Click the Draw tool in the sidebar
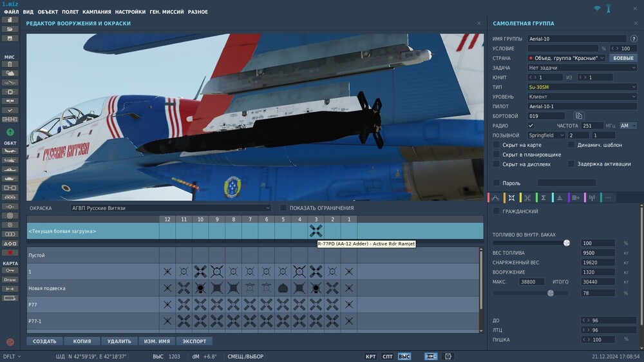This screenshot has width=644, height=362. [10, 280]
